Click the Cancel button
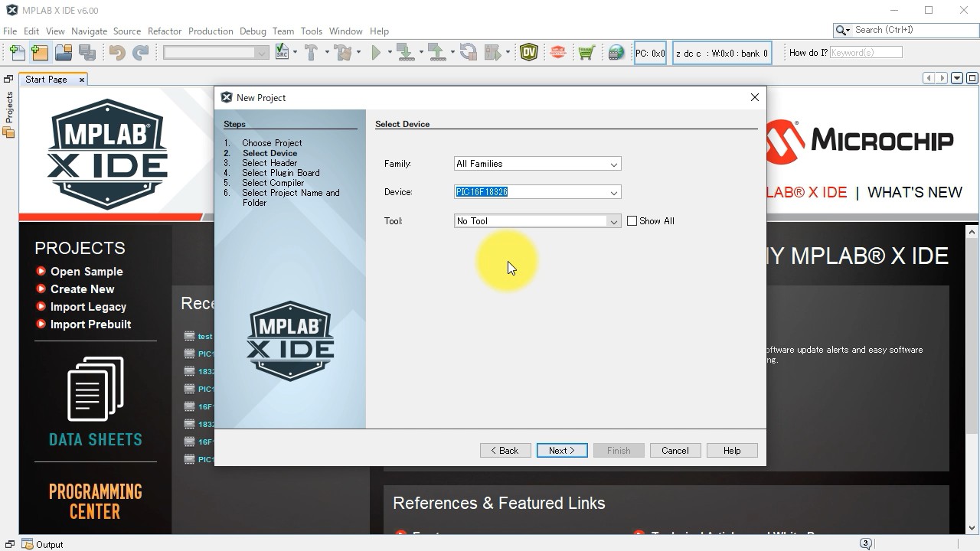Viewport: 980px width, 551px height. tap(675, 451)
